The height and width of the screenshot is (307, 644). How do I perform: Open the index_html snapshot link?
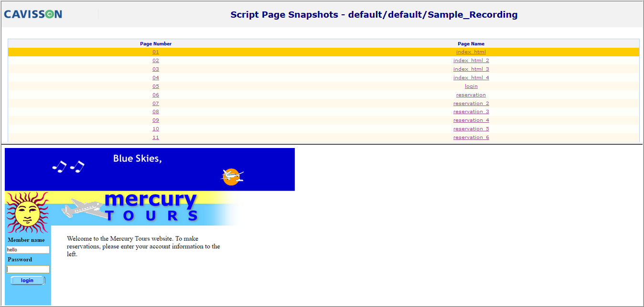471,52
